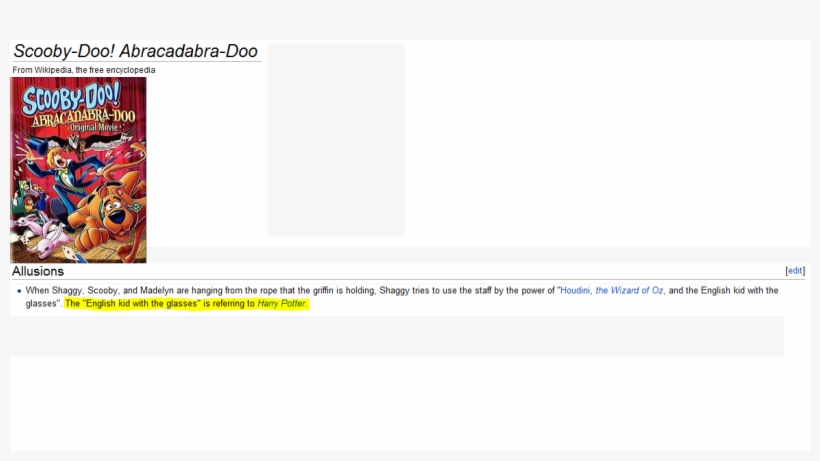The height and width of the screenshot is (461, 820).
Task: Open the Houdini link
Action: [575, 290]
